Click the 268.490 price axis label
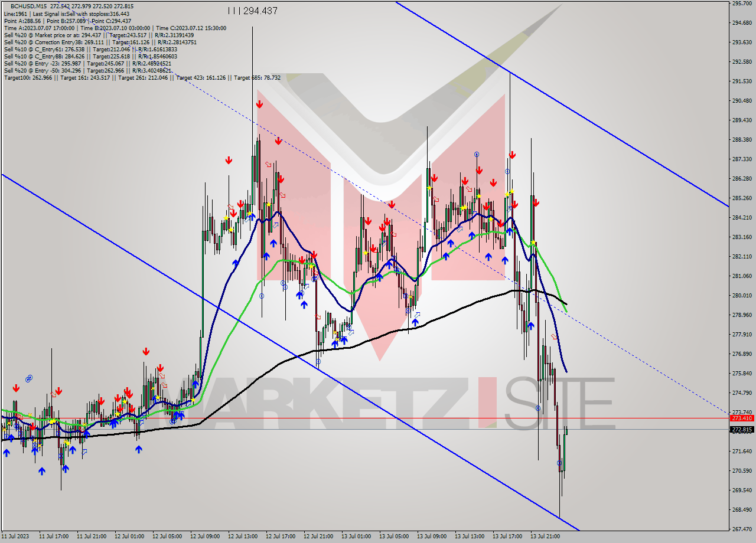 pyautogui.click(x=742, y=510)
